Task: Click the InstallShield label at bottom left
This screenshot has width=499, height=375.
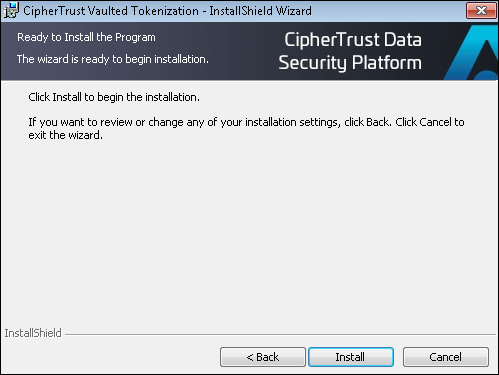Action: pyautogui.click(x=33, y=333)
